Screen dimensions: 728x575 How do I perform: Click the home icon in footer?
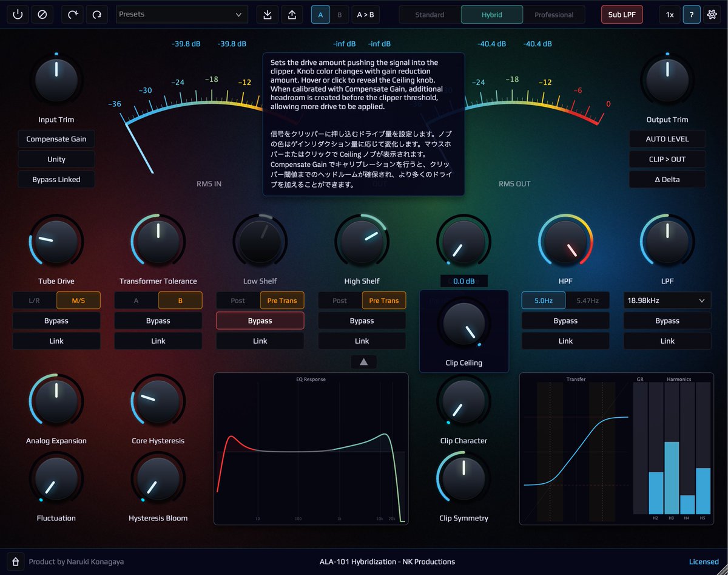(16, 562)
